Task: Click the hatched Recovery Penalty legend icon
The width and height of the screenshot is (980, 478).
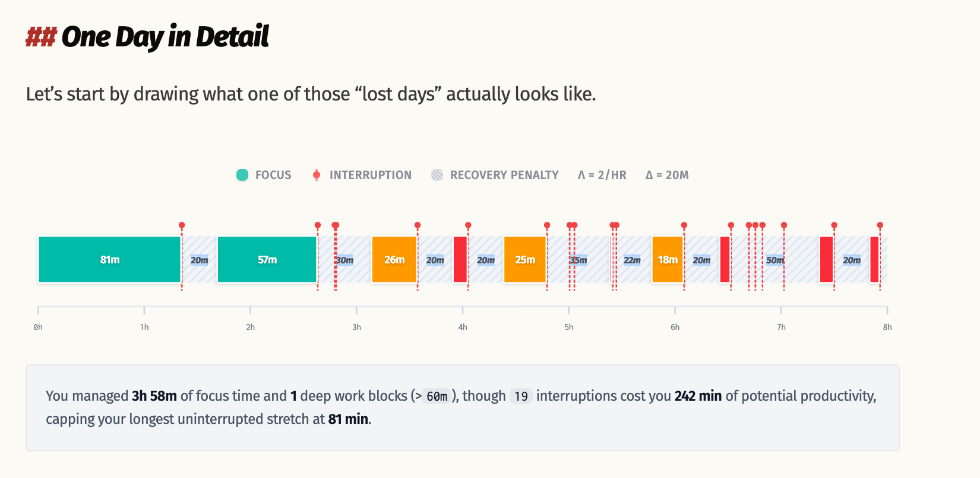Action: [437, 175]
